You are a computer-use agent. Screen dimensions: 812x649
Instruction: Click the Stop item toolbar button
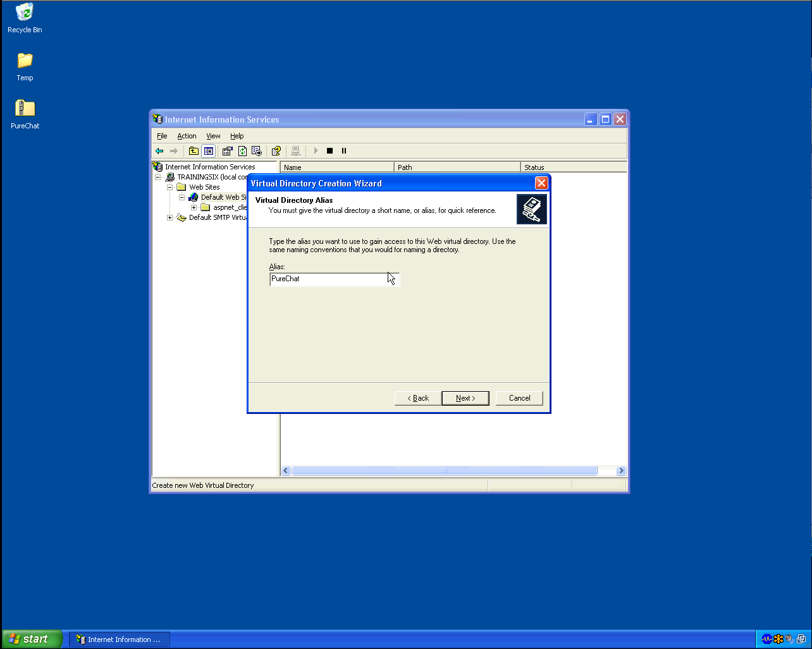pos(329,151)
